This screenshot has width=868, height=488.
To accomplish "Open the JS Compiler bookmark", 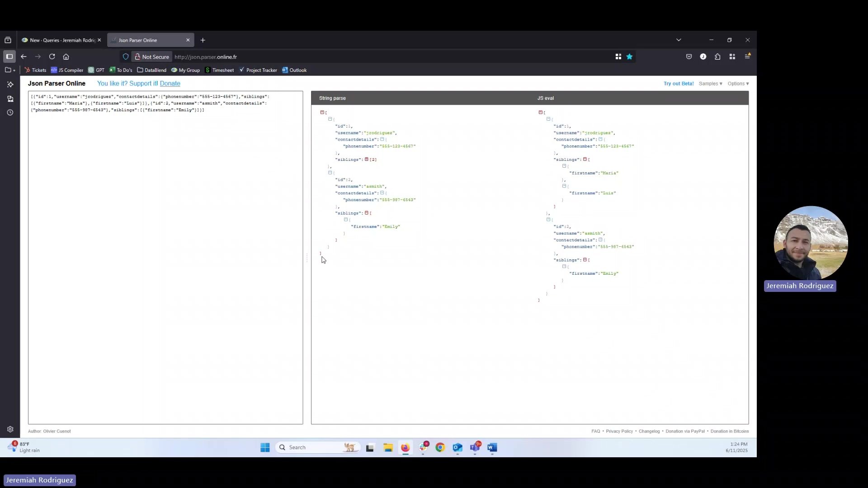I will [x=67, y=70].
